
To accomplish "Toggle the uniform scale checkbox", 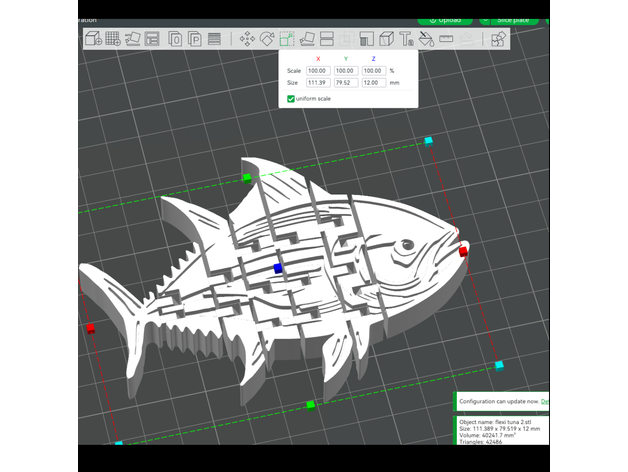I will tap(291, 99).
